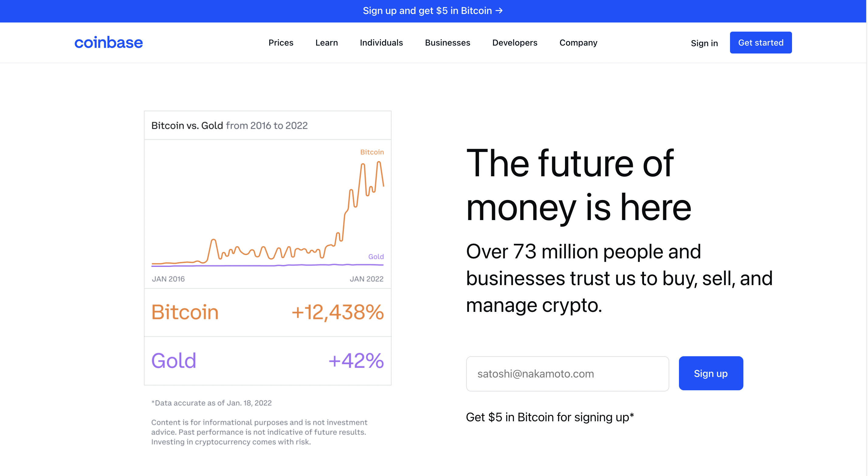Click the Businesses navigation icon

pos(447,42)
